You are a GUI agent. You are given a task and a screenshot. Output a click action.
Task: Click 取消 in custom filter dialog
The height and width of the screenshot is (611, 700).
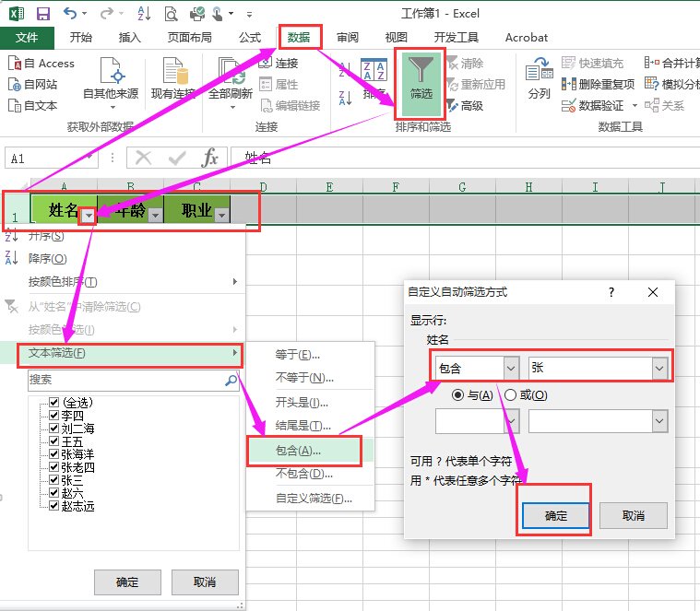coord(633,515)
